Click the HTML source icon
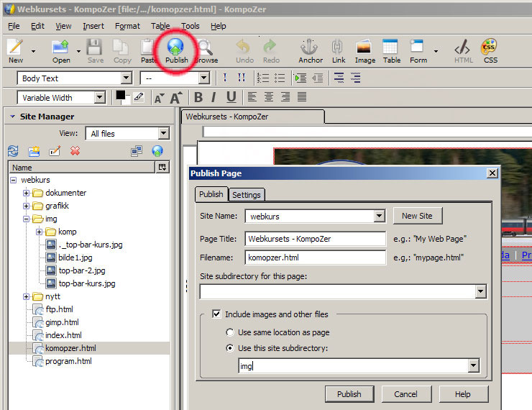Screen dimensions: 532x410 click(x=463, y=49)
